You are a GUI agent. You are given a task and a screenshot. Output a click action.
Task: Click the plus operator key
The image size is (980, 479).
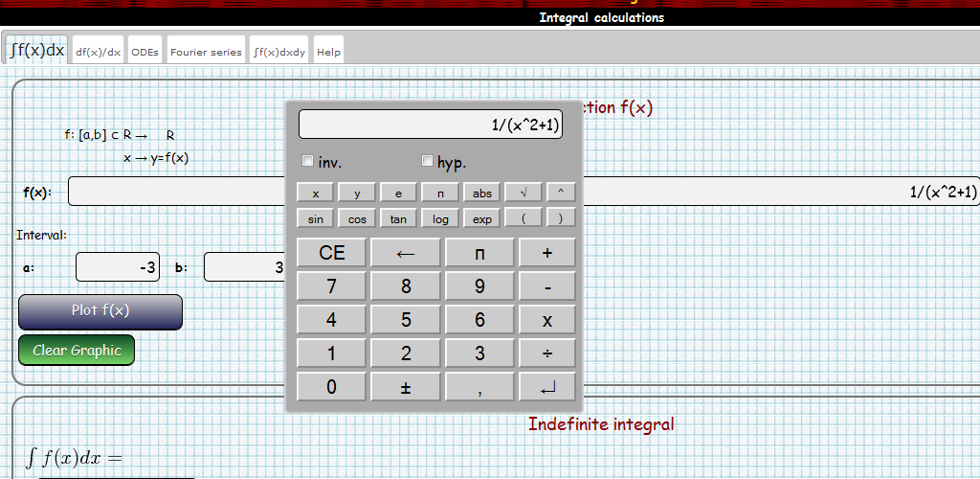(547, 253)
